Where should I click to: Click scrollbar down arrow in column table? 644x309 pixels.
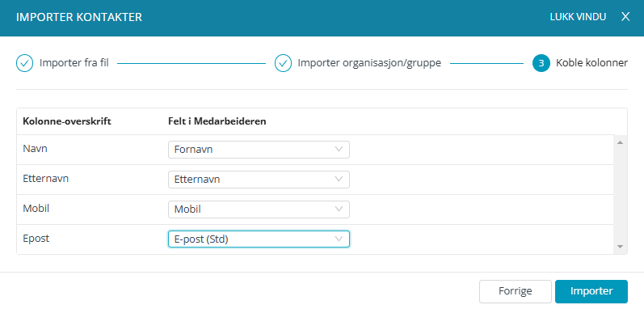point(621,247)
